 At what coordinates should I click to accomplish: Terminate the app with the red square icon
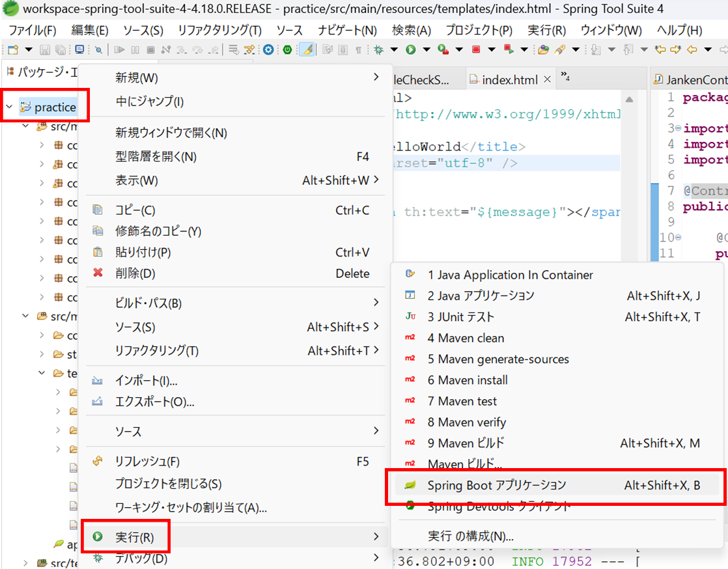point(475,49)
